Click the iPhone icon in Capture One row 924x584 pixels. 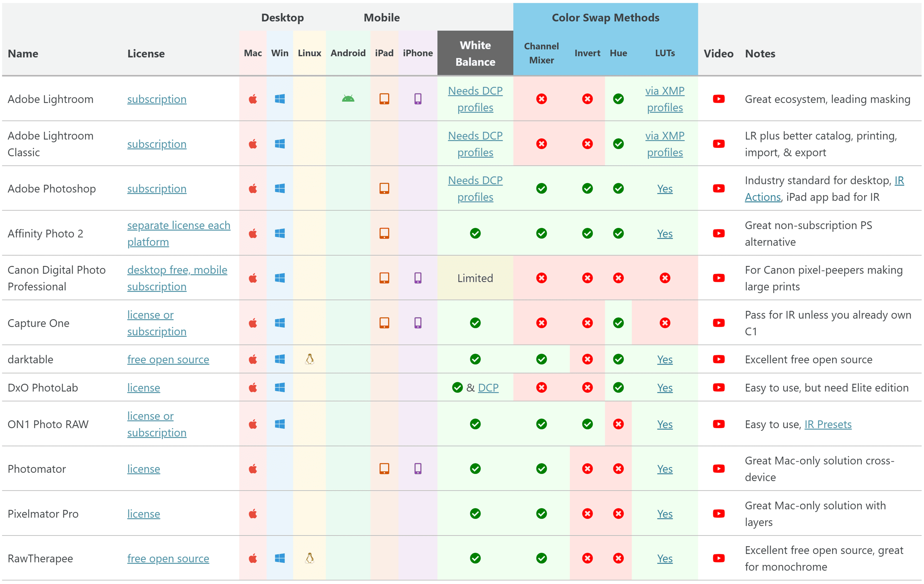[x=418, y=323]
